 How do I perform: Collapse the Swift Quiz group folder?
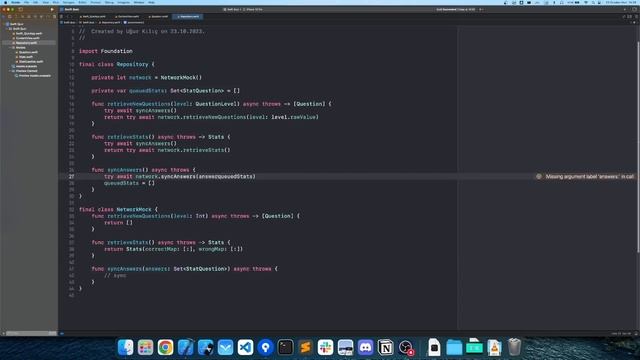(7, 29)
